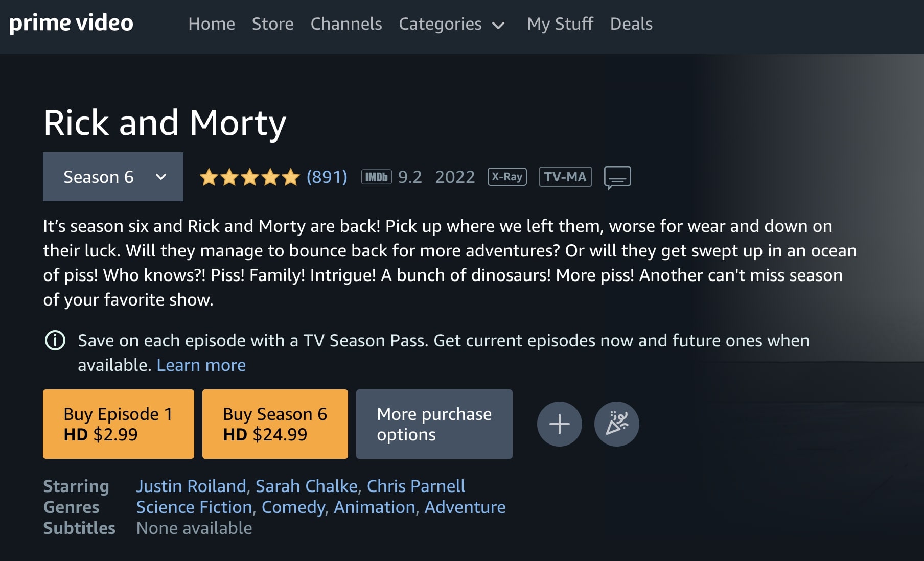
Task: Open More purchase options
Action: pyautogui.click(x=434, y=424)
